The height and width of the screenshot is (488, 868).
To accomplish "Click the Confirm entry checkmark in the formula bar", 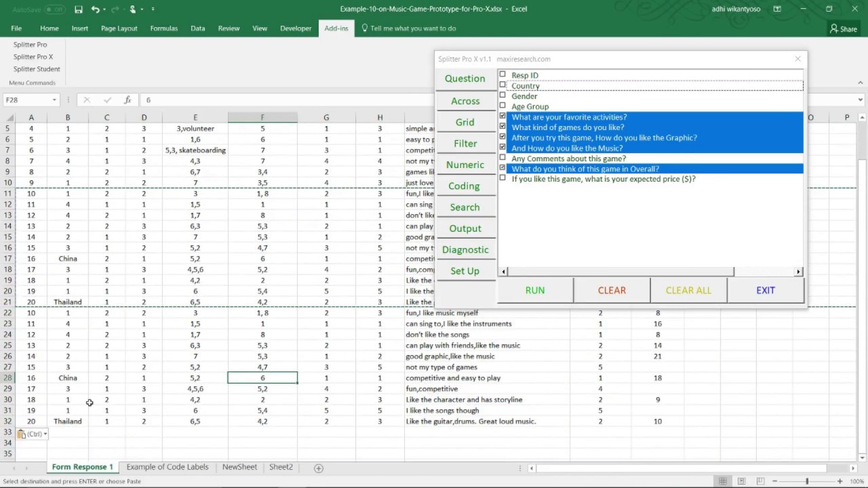I will (x=106, y=100).
